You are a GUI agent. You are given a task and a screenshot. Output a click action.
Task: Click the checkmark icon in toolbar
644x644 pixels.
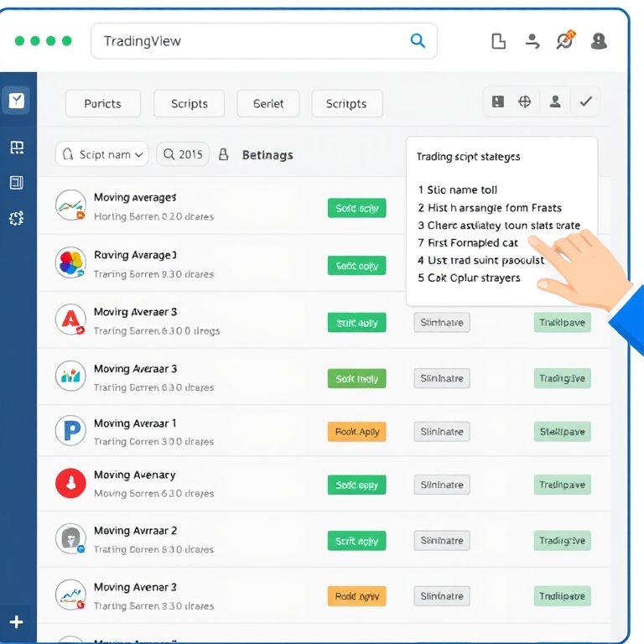click(585, 101)
